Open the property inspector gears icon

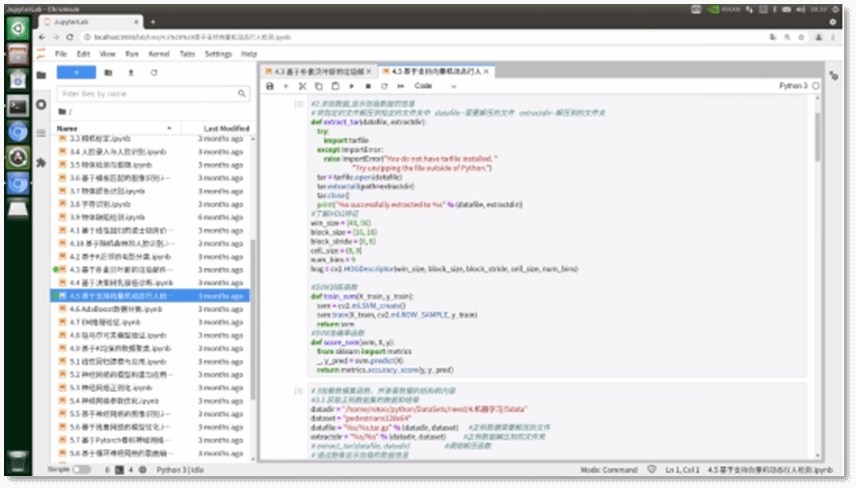[834, 76]
